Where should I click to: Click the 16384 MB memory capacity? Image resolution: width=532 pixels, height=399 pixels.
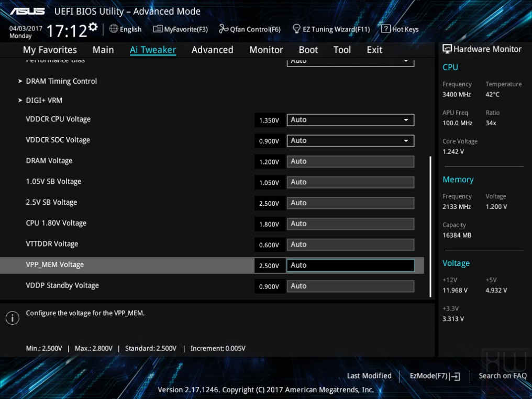tap(457, 236)
